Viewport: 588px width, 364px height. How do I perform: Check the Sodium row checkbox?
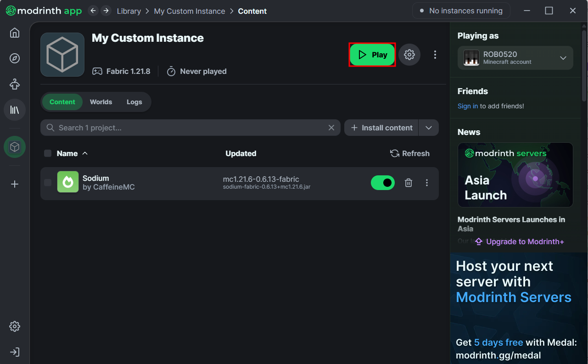48,183
